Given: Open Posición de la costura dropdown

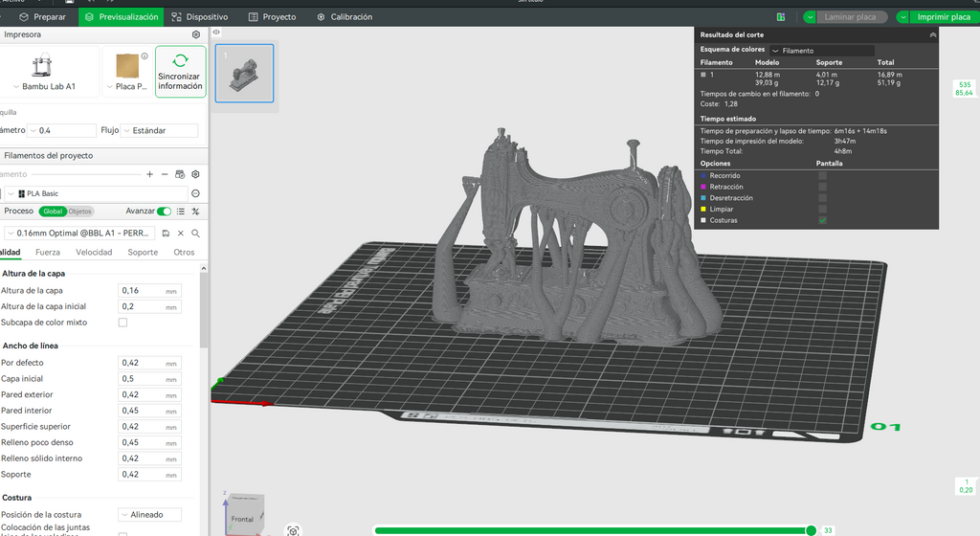Looking at the screenshot, I should click(150, 515).
